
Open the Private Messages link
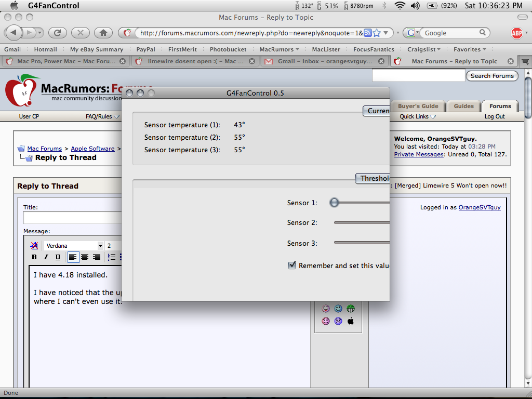pos(419,154)
